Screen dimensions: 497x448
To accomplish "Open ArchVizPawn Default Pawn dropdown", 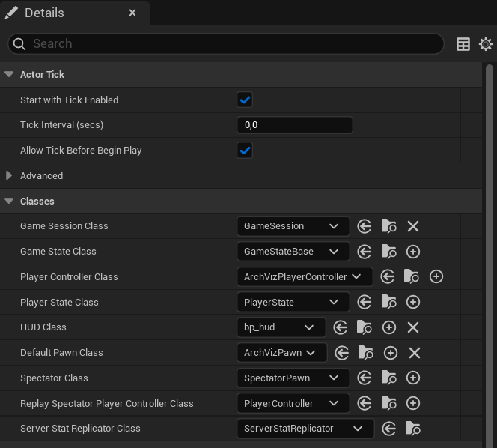I will 281,353.
